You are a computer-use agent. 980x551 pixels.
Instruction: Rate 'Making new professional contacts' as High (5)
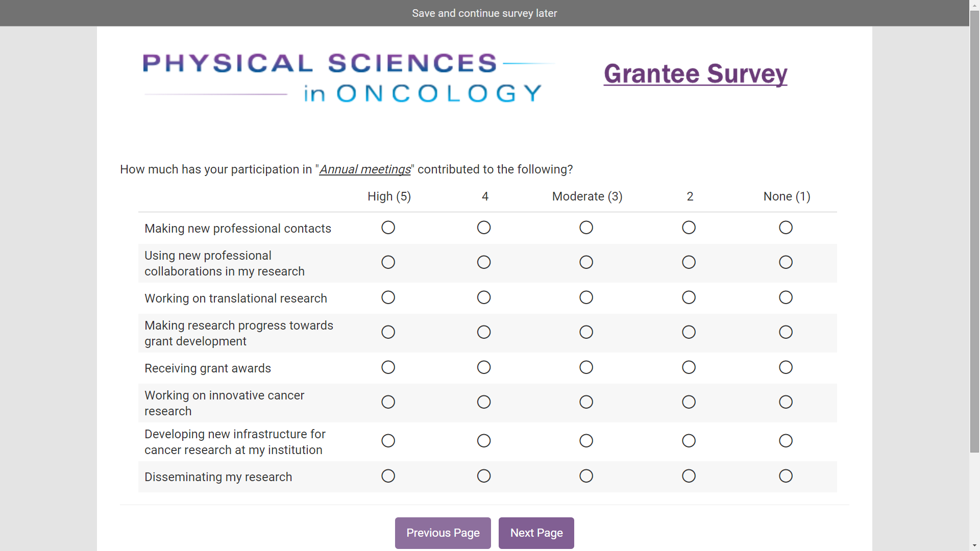[388, 228]
